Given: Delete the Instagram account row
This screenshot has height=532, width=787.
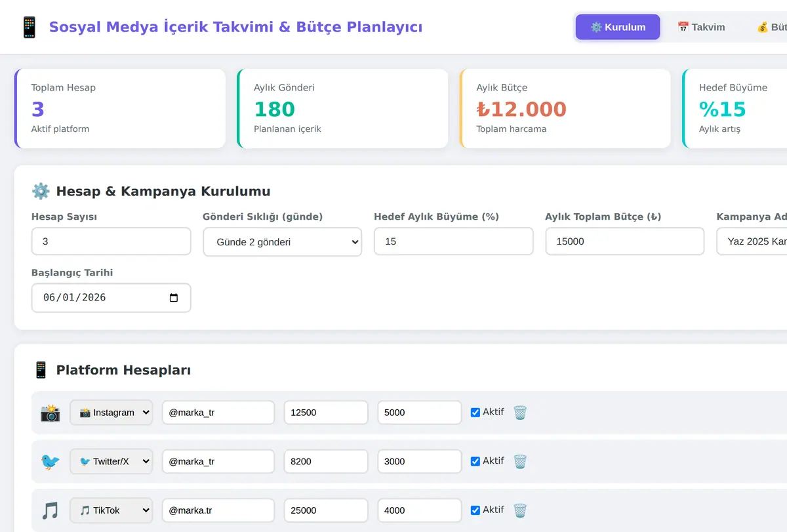Looking at the screenshot, I should 520,413.
